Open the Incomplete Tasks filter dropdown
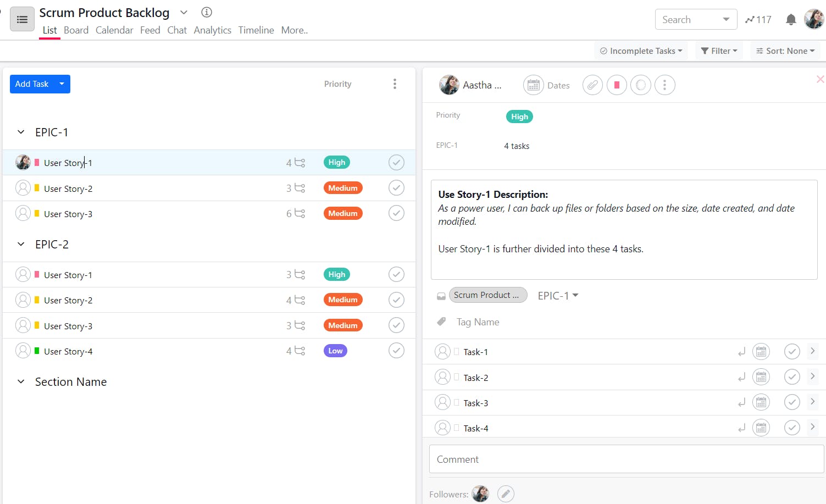 click(x=641, y=51)
